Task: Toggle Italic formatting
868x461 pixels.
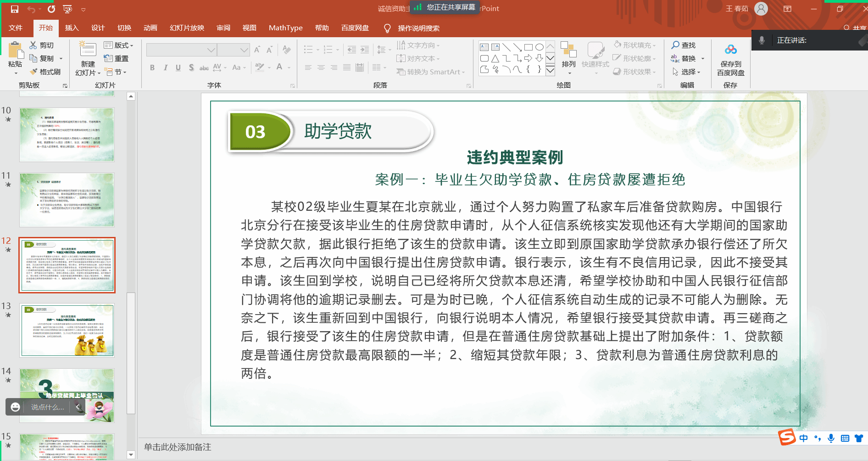Action: tap(165, 67)
